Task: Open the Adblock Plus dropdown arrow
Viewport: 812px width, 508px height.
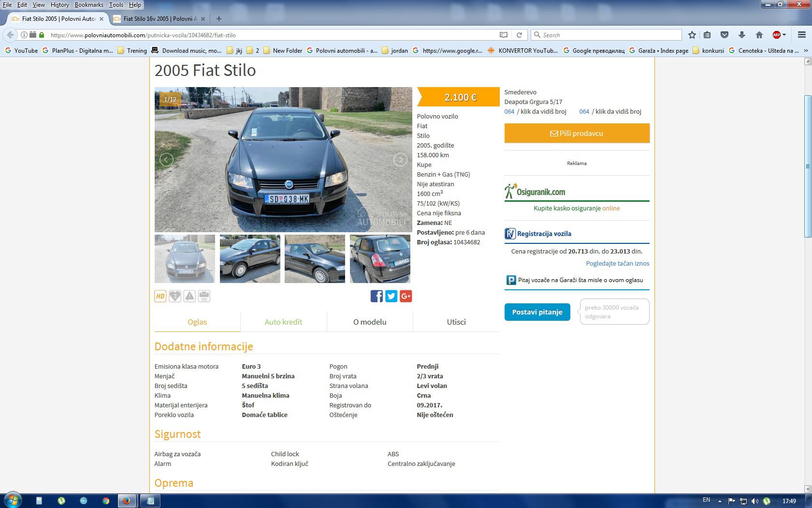Action: 784,35
